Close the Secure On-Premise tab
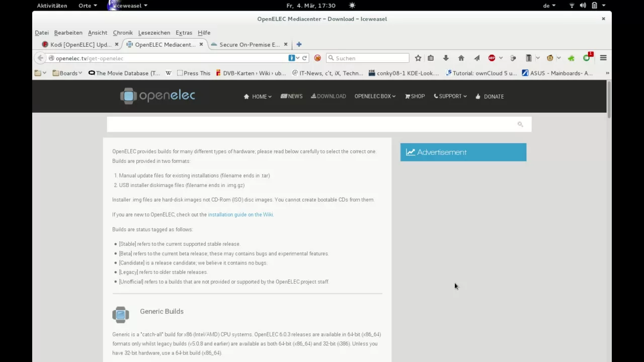Viewport: 644px width, 362px height. [286, 44]
